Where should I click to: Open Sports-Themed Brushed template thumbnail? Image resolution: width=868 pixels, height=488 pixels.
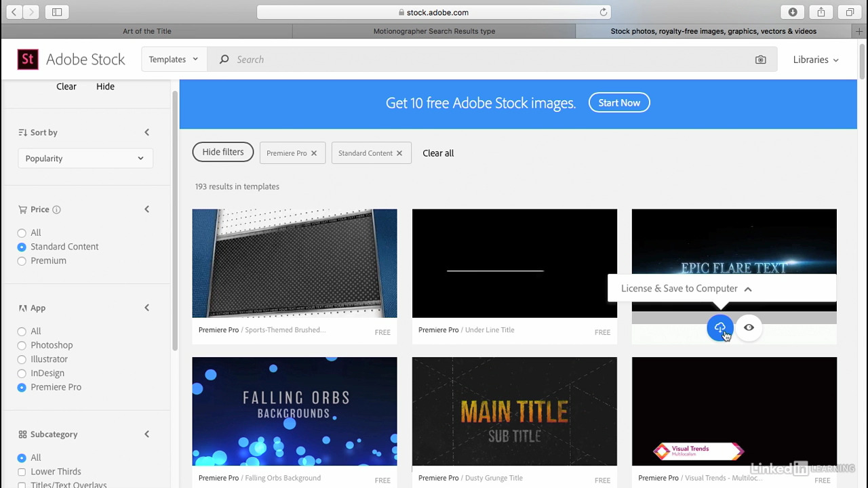point(294,263)
